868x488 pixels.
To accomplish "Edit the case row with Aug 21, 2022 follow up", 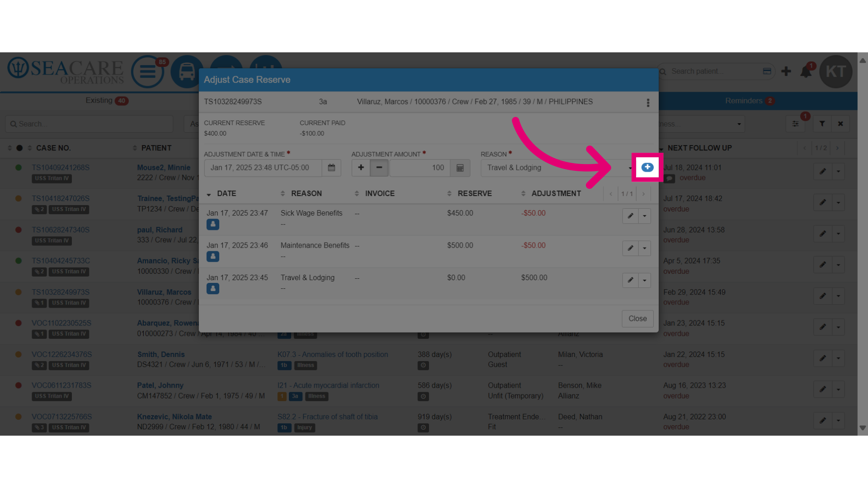I will [823, 421].
